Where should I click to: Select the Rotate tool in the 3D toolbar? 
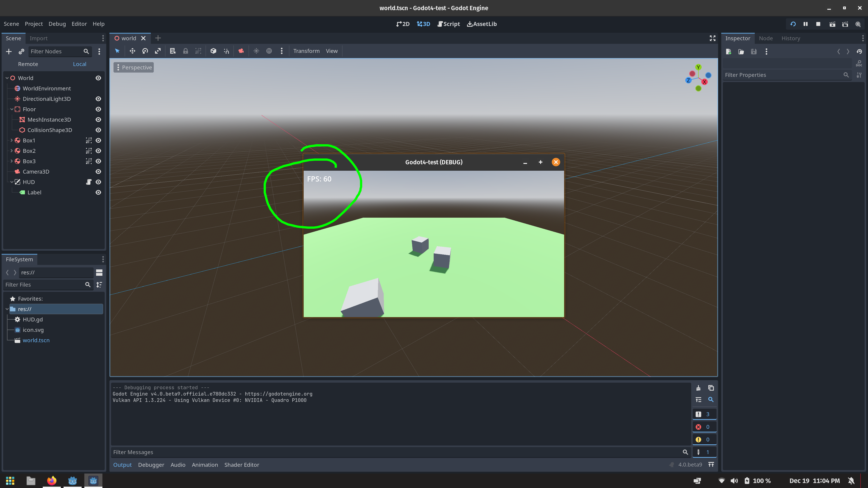(x=145, y=51)
